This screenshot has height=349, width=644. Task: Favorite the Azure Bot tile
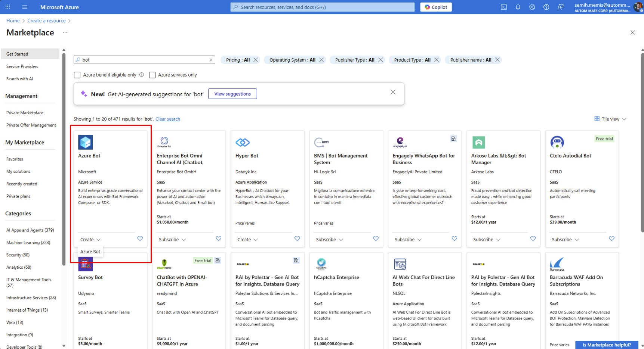tap(140, 239)
